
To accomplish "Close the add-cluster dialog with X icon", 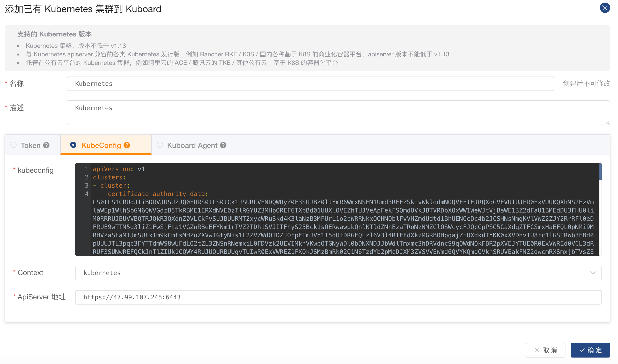I will (605, 8).
